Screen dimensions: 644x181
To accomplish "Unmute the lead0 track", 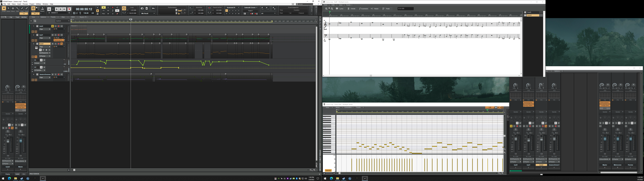I will pos(52,26).
